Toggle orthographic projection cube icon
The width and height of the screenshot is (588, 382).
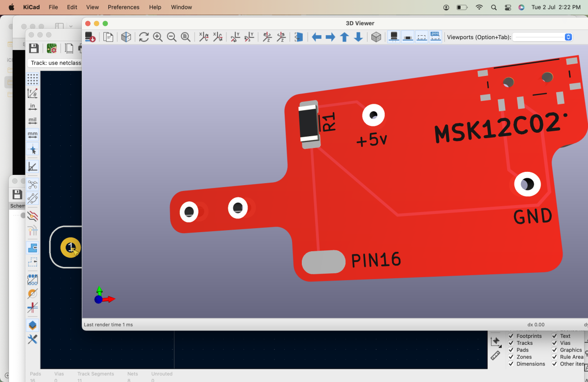coord(376,37)
